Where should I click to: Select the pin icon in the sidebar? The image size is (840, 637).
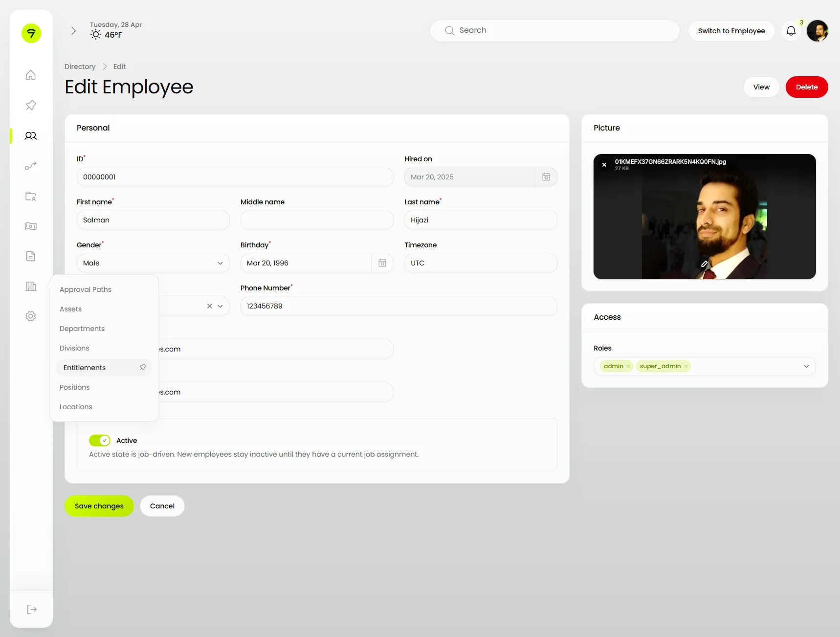30,105
